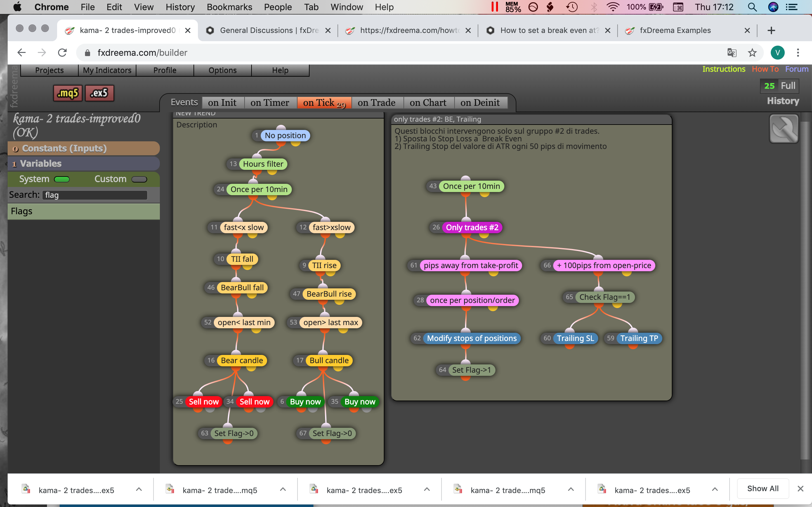The image size is (812, 507).
Task: Switch to the on Trade events tab
Action: pos(377,103)
